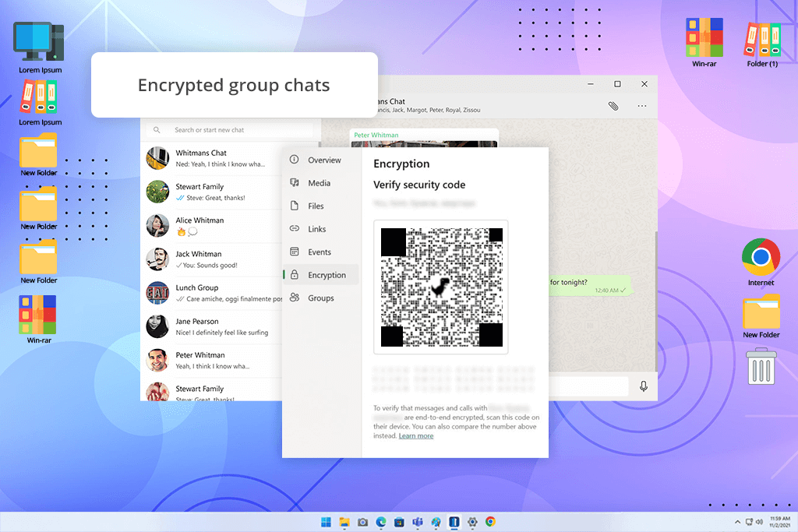This screenshot has height=532, width=798.
Task: Click the group members list in the chat header
Action: pyautogui.click(x=429, y=110)
